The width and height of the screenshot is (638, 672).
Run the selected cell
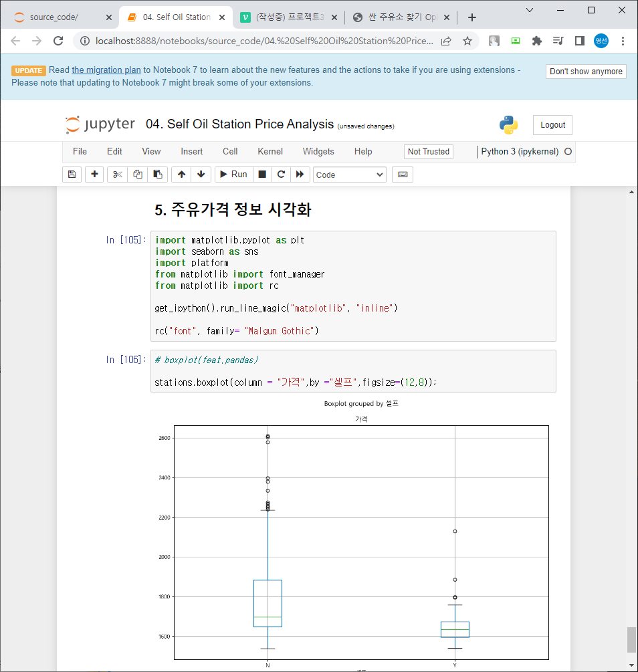coord(233,175)
